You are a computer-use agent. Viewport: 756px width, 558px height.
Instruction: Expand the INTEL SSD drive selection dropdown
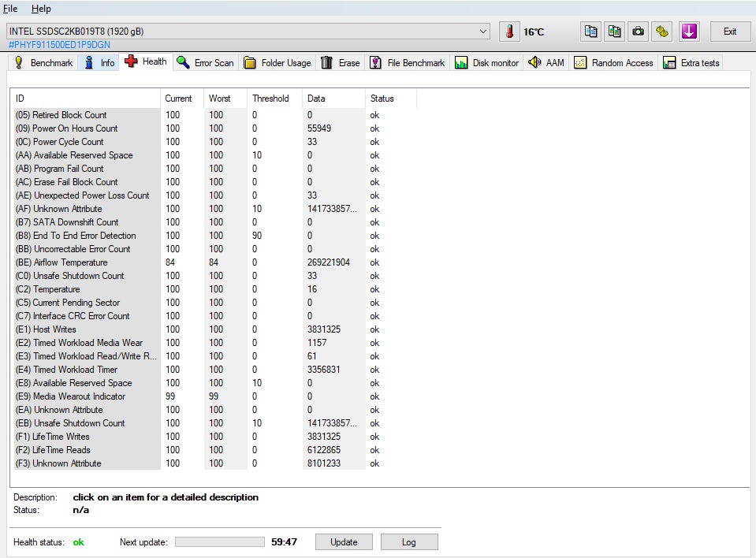[x=483, y=32]
